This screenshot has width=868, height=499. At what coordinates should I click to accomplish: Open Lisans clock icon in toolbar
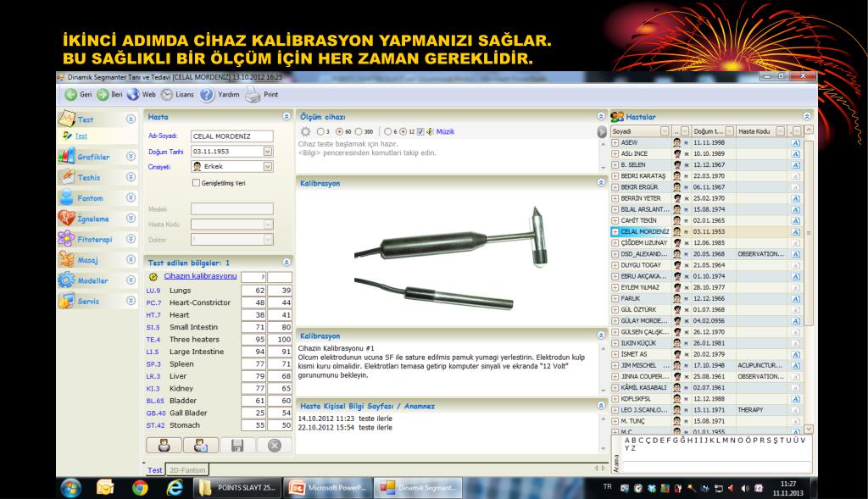coord(167,95)
